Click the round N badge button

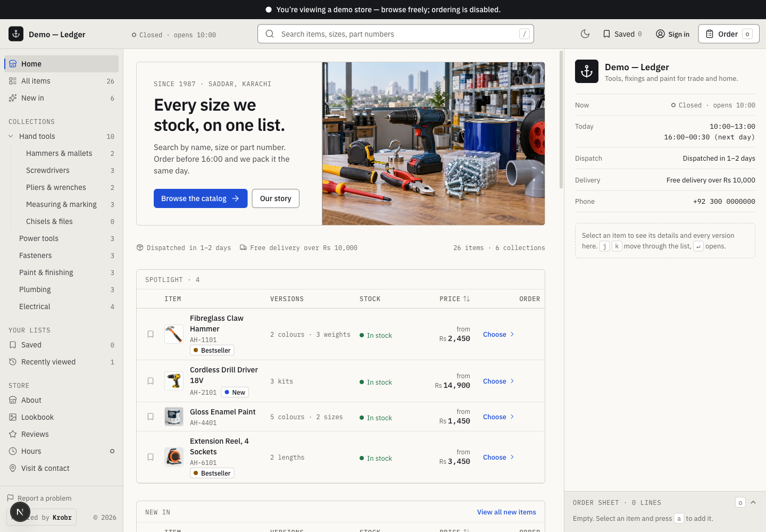pos(20,512)
